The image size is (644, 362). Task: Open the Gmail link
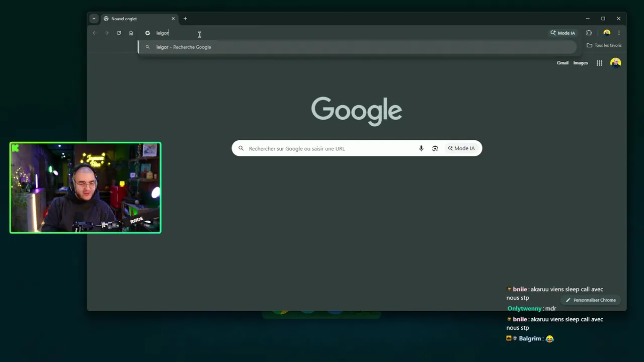(562, 63)
